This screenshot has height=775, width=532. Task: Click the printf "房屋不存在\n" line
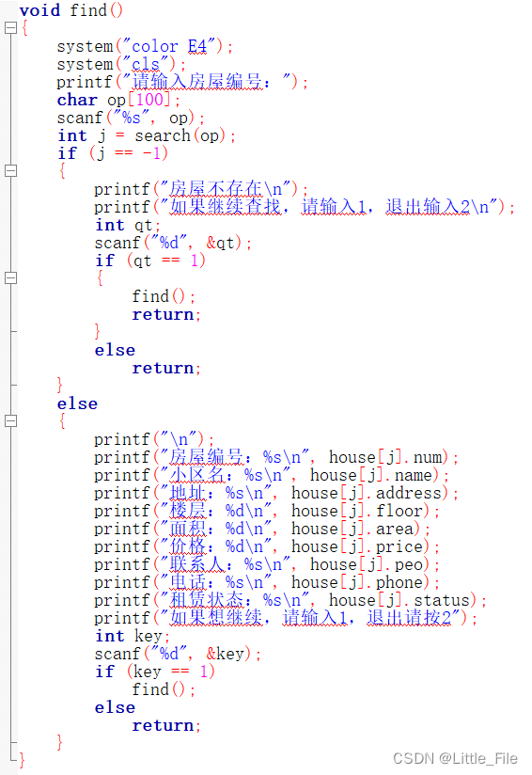(201, 189)
